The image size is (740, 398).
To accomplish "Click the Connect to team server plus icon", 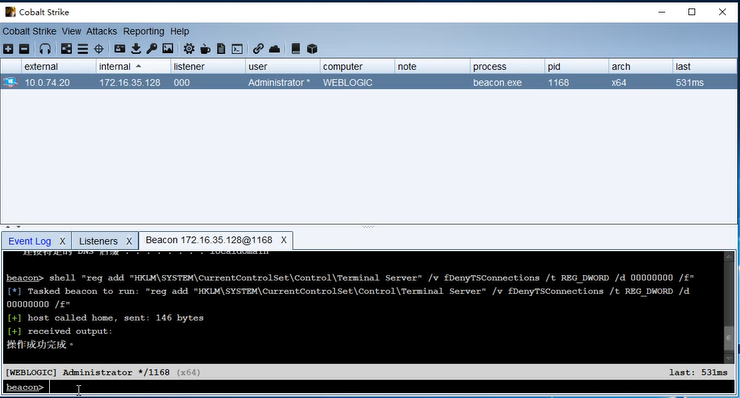I will pyautogui.click(x=8, y=49).
